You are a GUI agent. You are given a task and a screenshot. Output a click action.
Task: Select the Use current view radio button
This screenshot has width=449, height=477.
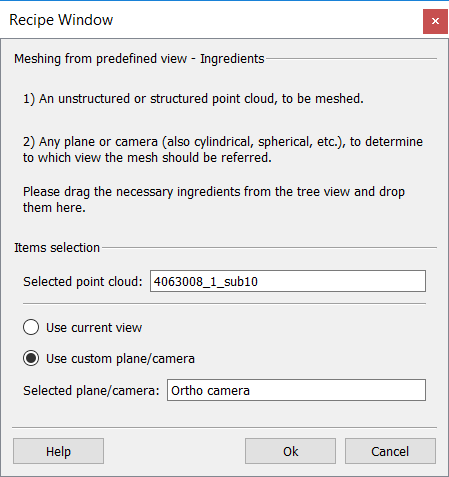pos(31,327)
